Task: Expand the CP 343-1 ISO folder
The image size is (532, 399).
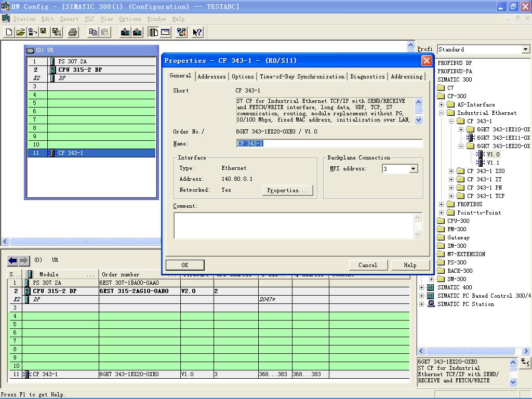Action: coord(451,171)
